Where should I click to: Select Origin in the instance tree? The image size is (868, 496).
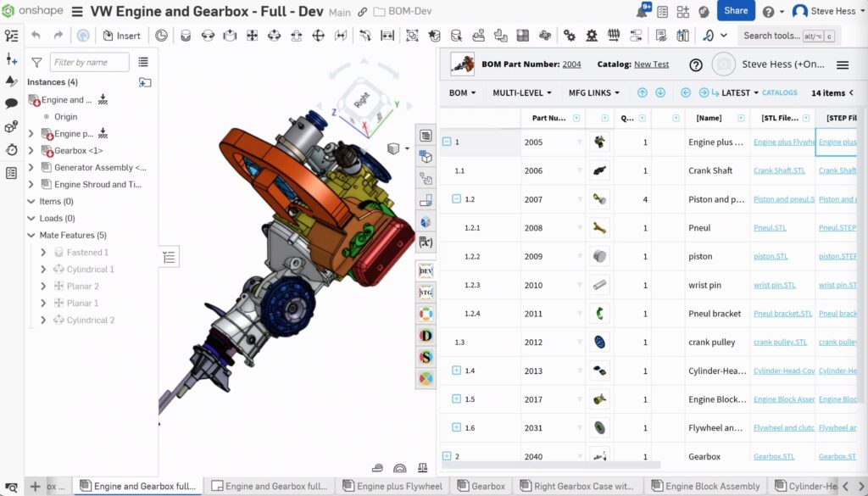[x=66, y=117]
